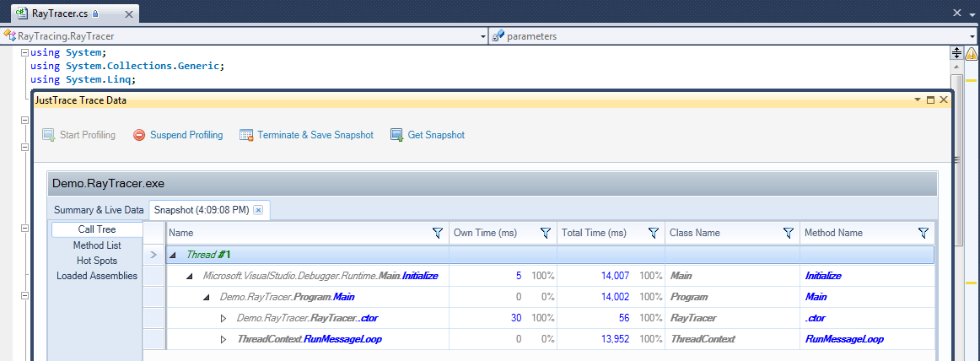Open JustTrace window position dropdown arrow
980x361 pixels.
[x=918, y=100]
